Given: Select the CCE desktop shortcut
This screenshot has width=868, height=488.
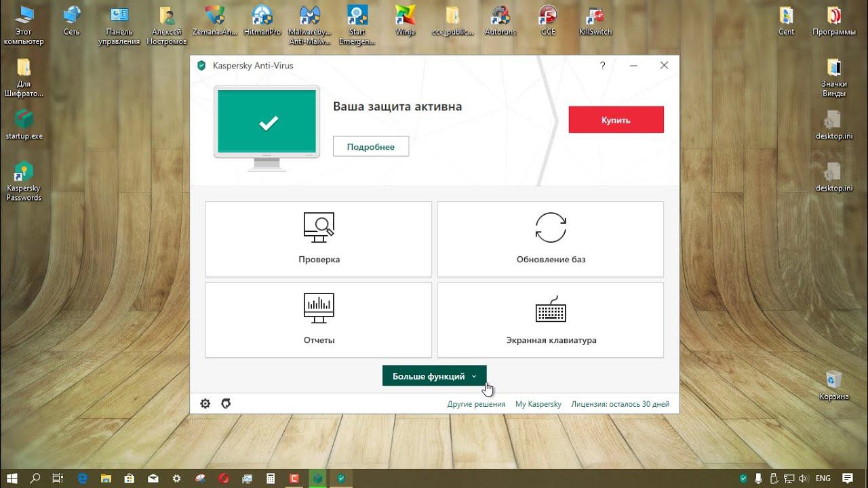Looking at the screenshot, I should [x=548, y=21].
